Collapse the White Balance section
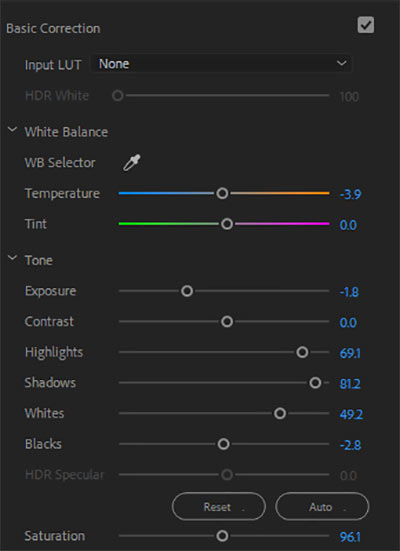This screenshot has height=551, width=400. 12,130
